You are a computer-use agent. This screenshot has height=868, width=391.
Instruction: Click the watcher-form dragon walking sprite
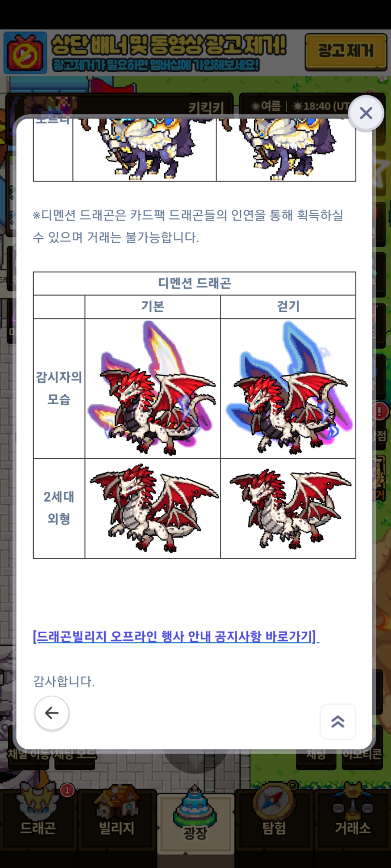click(x=288, y=389)
